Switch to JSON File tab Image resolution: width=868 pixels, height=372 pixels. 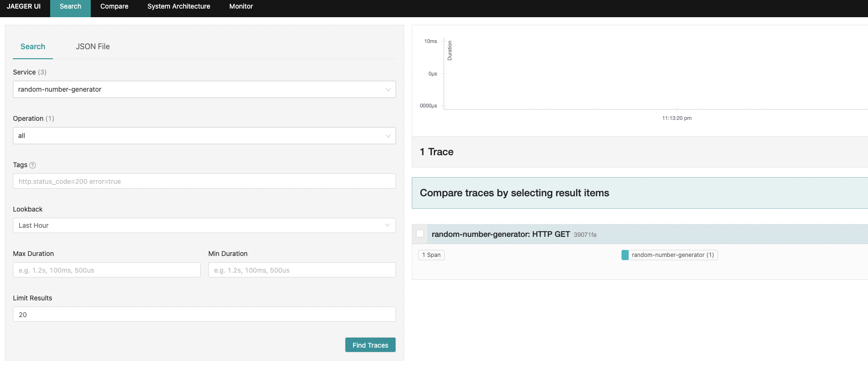point(93,47)
